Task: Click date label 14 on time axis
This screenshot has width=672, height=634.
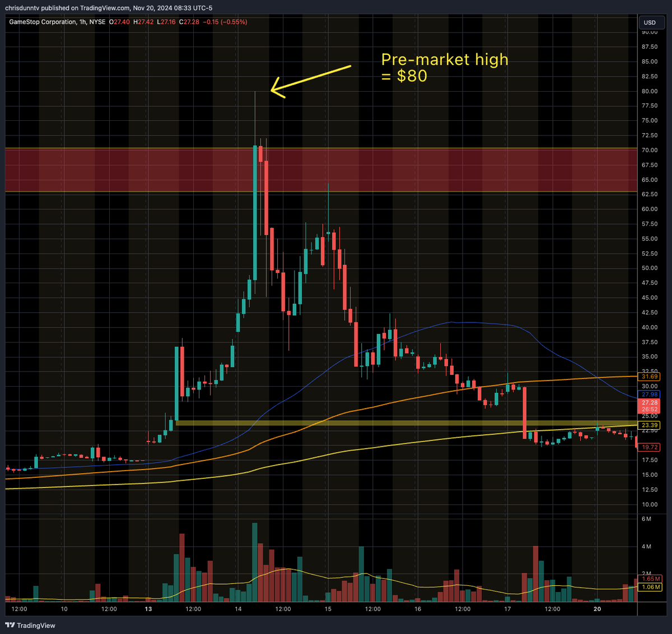Action: pyautogui.click(x=238, y=609)
